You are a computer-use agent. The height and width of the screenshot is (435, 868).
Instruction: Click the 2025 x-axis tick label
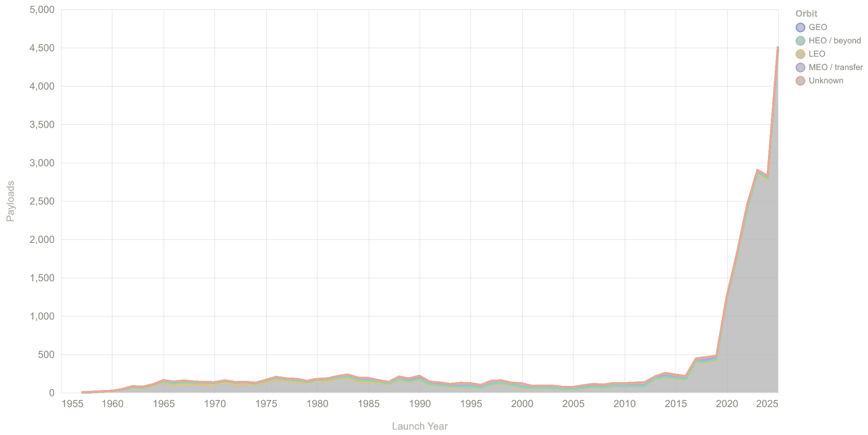tap(768, 404)
